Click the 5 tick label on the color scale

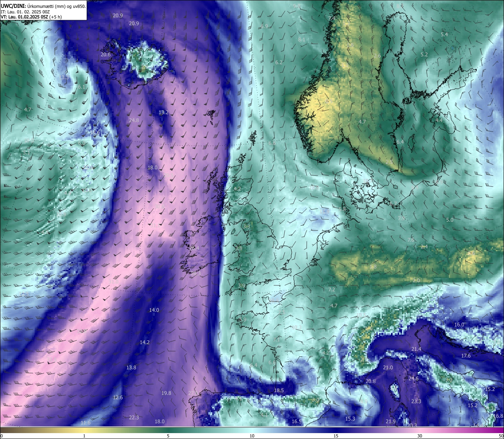click(x=168, y=436)
